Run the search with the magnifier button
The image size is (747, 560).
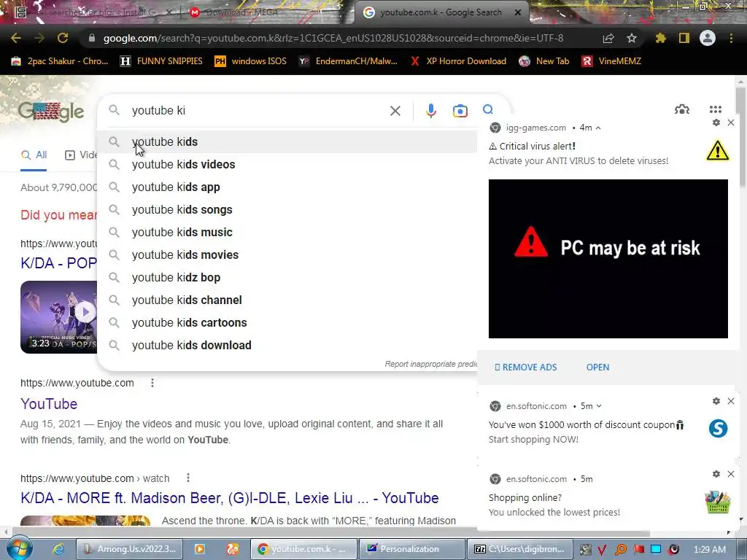(488, 110)
